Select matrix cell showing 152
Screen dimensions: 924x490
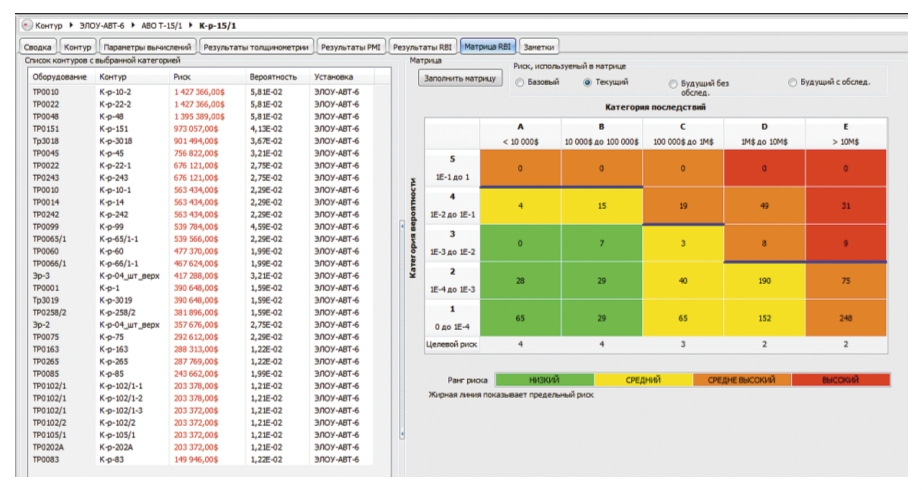[x=764, y=318]
